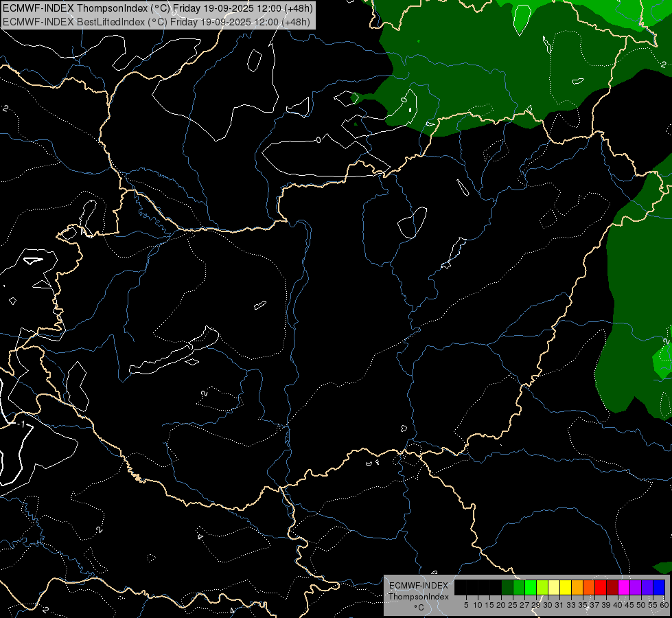Select the medium green 25–27 legend swatch
Viewport: 672px width, 618px height.
click(519, 587)
